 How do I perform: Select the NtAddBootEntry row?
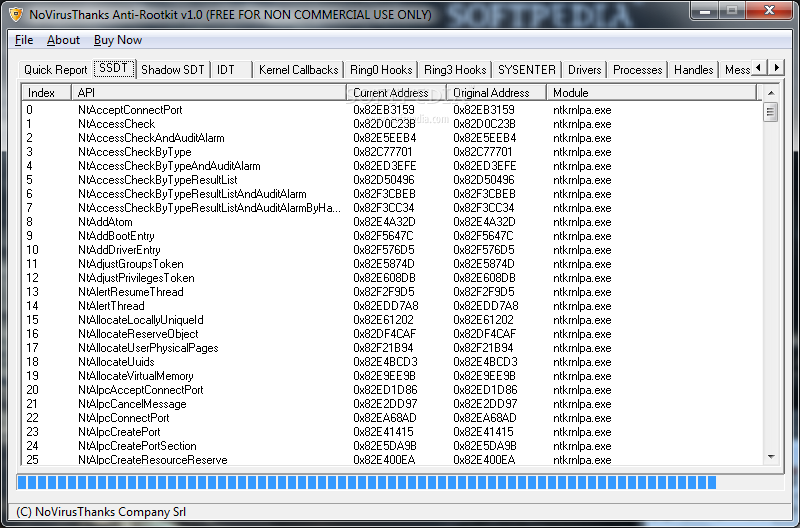tap(392, 236)
